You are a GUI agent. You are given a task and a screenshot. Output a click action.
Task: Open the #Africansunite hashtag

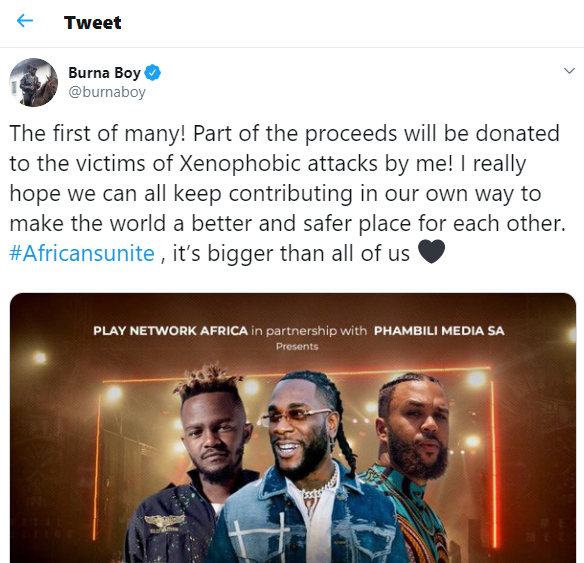pos(82,253)
